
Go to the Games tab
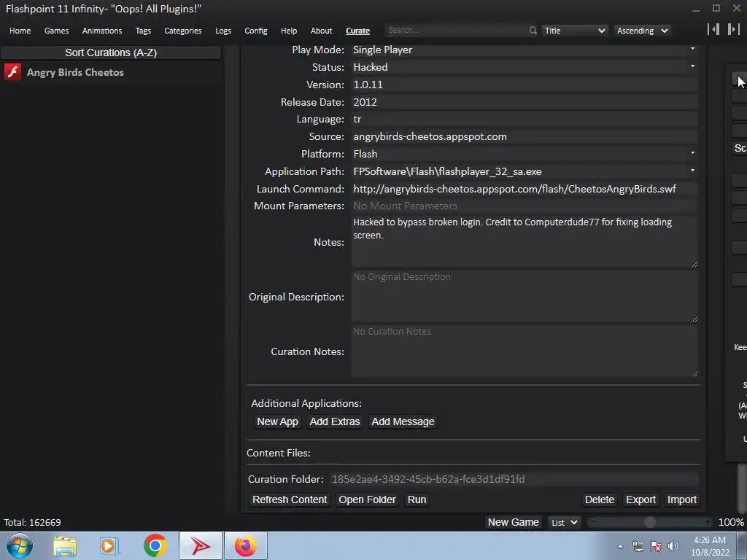pos(56,31)
